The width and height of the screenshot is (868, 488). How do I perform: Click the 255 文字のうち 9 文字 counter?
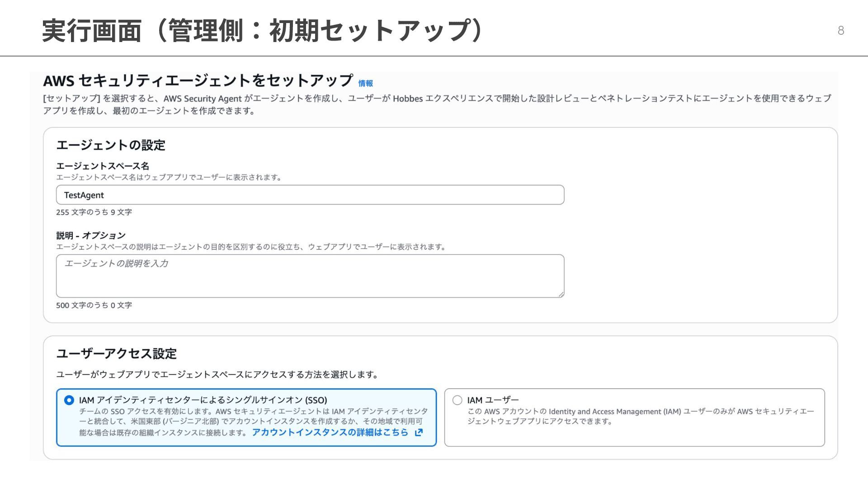[x=94, y=212]
